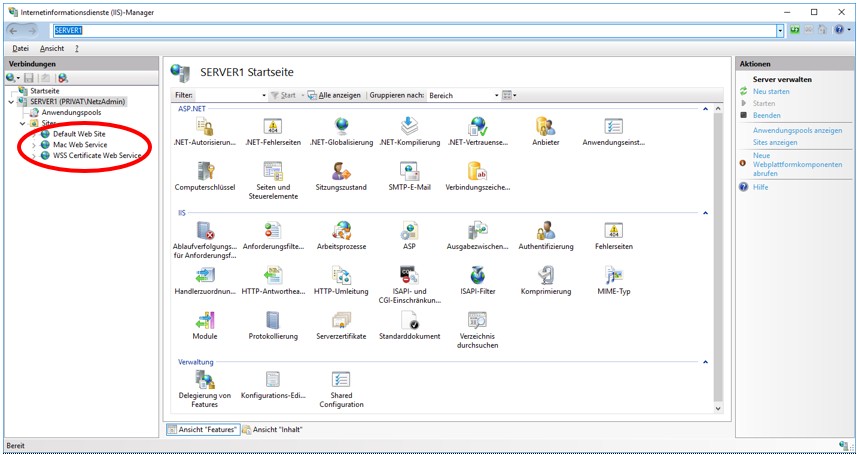Open the Shared Configuration icon
This screenshot has height=455, width=857.
coord(341,380)
